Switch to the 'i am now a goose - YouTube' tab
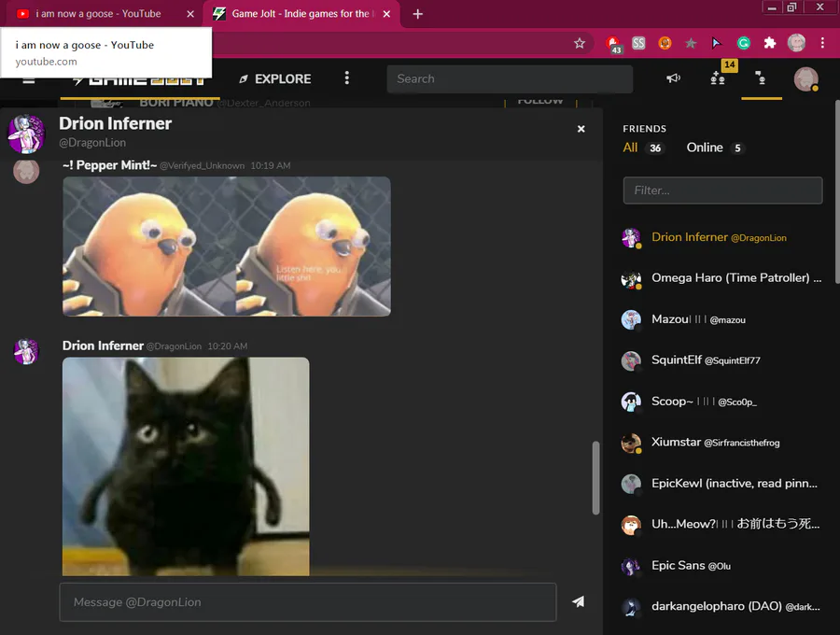The height and width of the screenshot is (635, 840). point(98,14)
